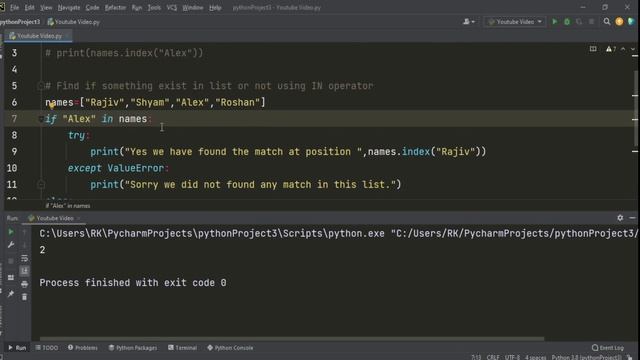This screenshot has width=640, height=360.
Task: Open the Problems tool window
Action: 83,348
